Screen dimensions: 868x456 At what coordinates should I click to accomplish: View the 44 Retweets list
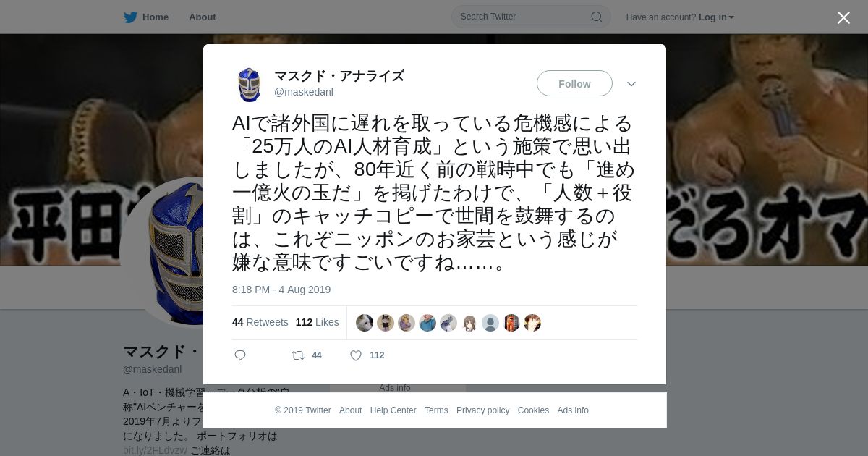(x=260, y=322)
